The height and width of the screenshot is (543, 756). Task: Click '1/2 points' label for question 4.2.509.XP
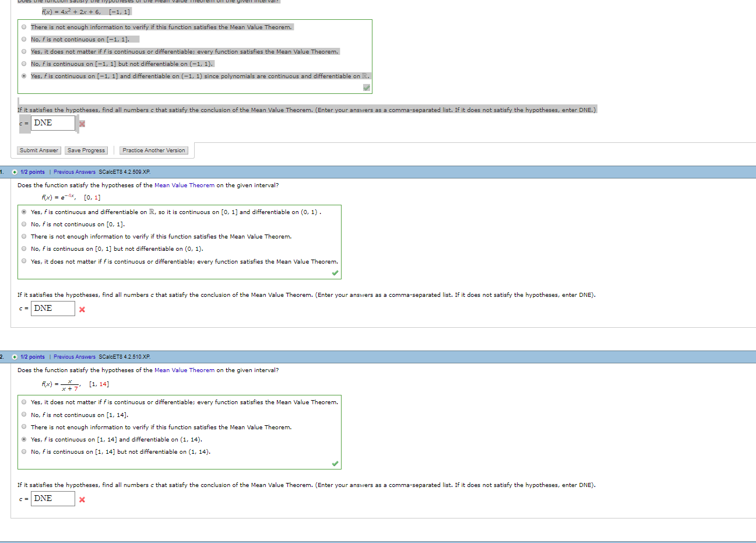pyautogui.click(x=33, y=172)
